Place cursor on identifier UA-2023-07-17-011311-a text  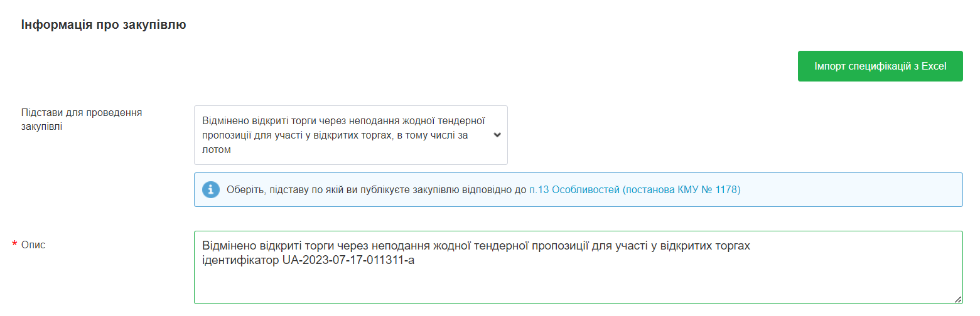coord(348,260)
